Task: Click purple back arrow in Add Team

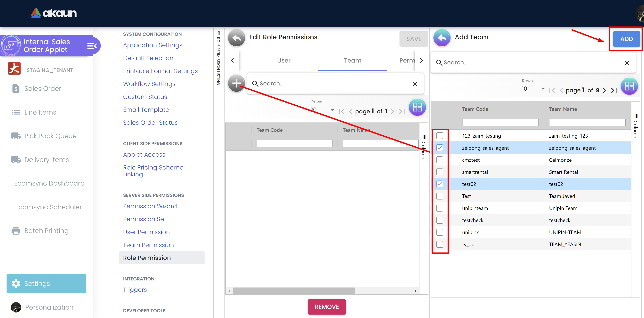Action: click(x=442, y=38)
